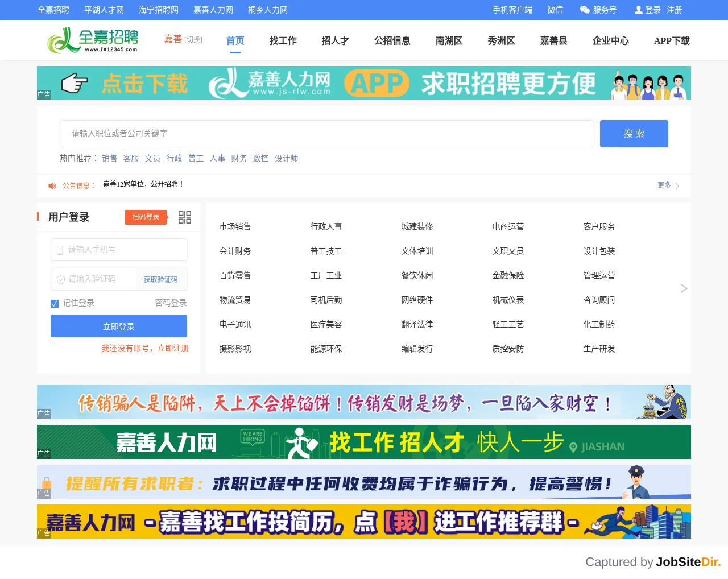
Task: Open the 企业中心 nav tab
Action: [611, 41]
